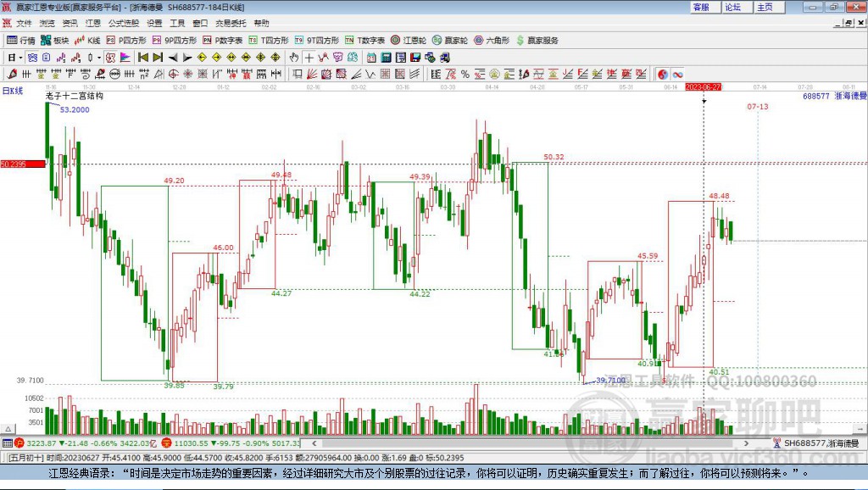This screenshot has height=490, width=868.
Task: Click the 48.48 price label
Action: [719, 196]
